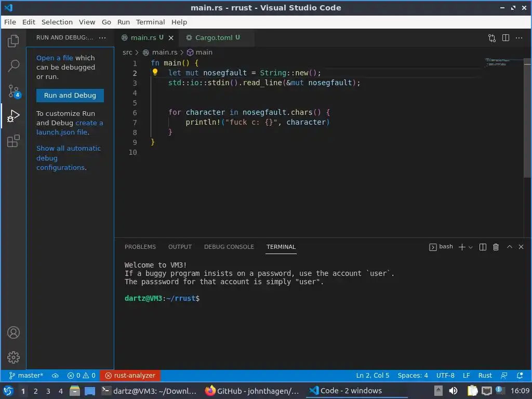The image size is (532, 399).
Task: Follow 'create a launch.json file' link
Action: point(70,128)
